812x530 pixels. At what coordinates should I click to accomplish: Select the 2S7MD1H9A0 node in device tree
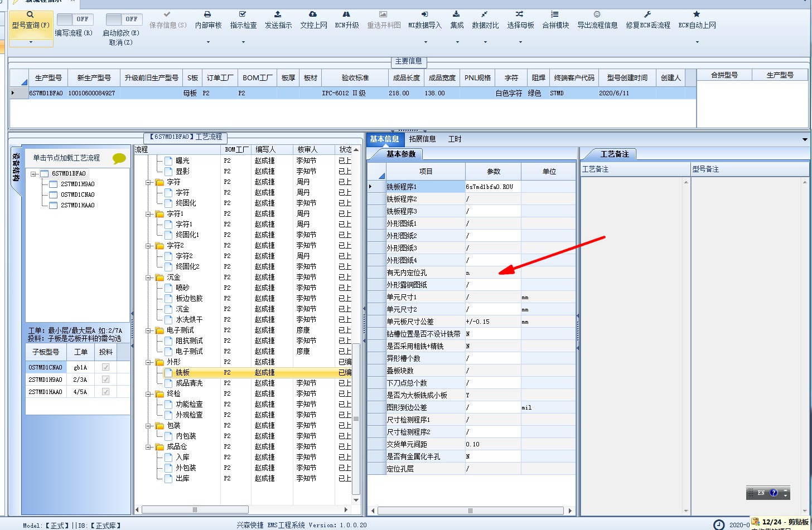[x=78, y=184]
